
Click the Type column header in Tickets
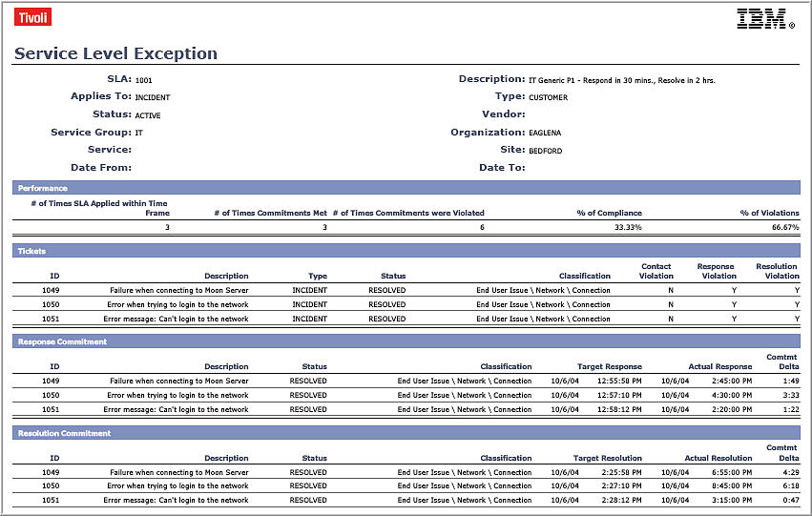(318, 276)
